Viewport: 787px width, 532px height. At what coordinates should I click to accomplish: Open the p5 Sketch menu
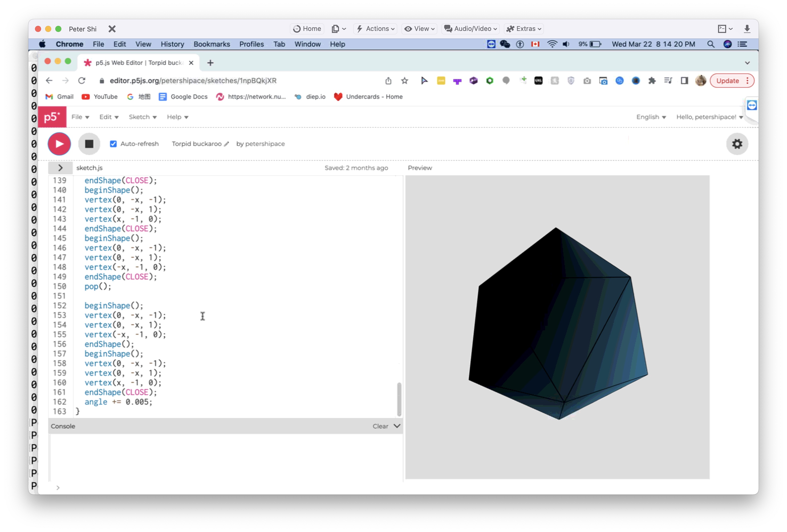142,117
